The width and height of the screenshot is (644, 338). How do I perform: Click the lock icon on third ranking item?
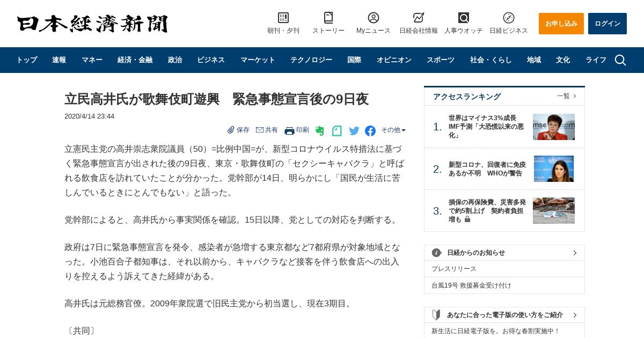467,219
